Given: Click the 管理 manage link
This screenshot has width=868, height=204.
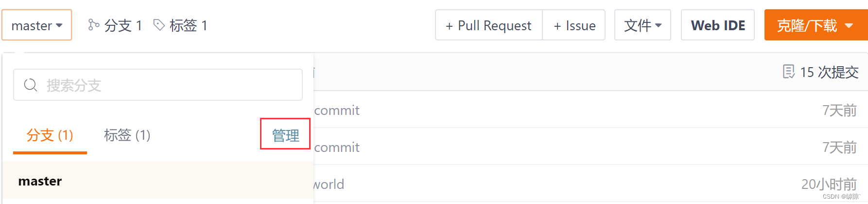Looking at the screenshot, I should [285, 135].
